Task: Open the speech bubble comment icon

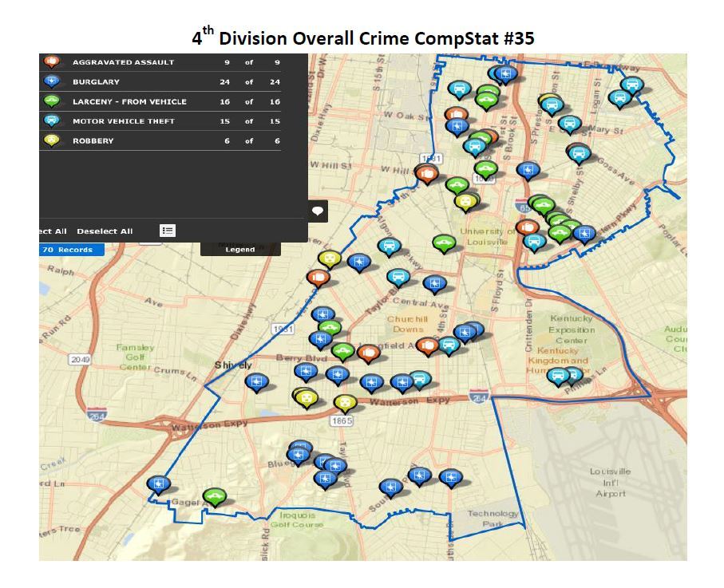Action: [318, 211]
